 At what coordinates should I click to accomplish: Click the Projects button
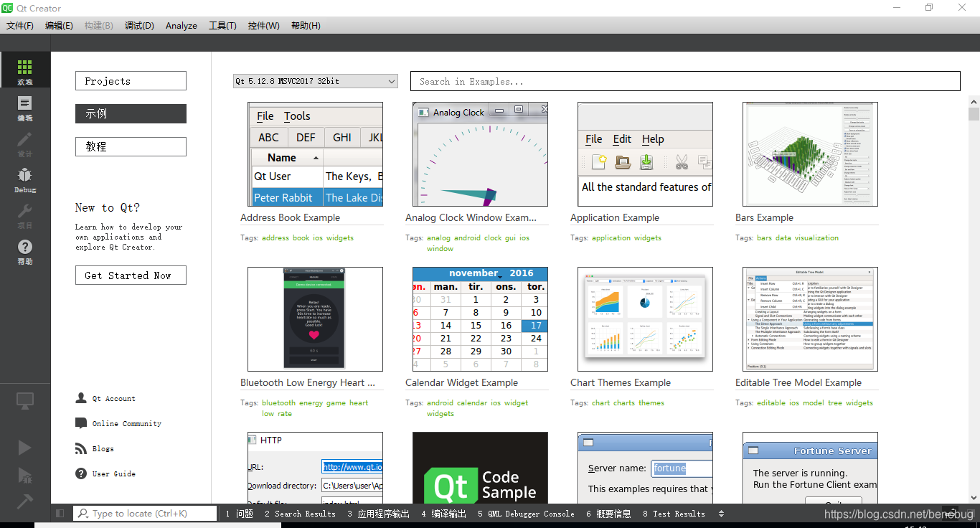131,81
